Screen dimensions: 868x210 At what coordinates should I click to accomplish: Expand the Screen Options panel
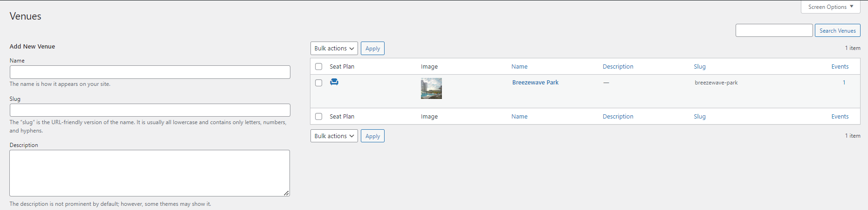click(x=830, y=7)
